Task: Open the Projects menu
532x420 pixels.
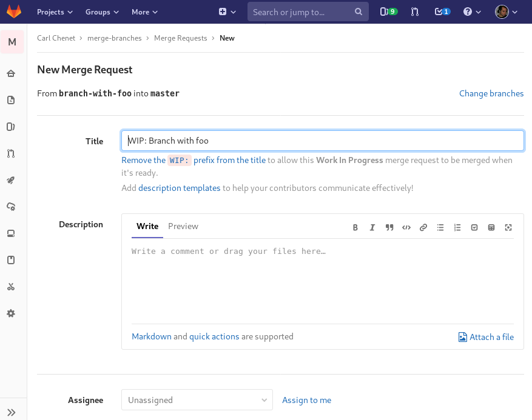Action: (x=55, y=12)
